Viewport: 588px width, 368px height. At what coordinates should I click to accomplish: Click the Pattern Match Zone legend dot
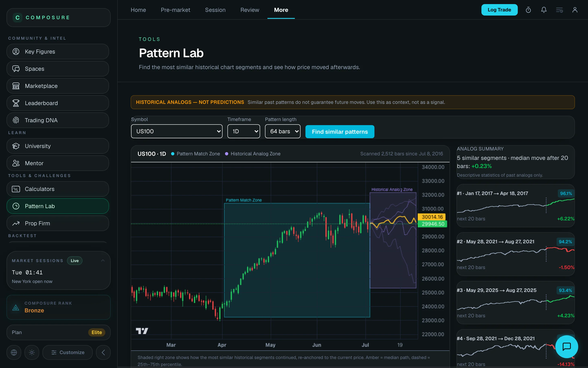173,154
